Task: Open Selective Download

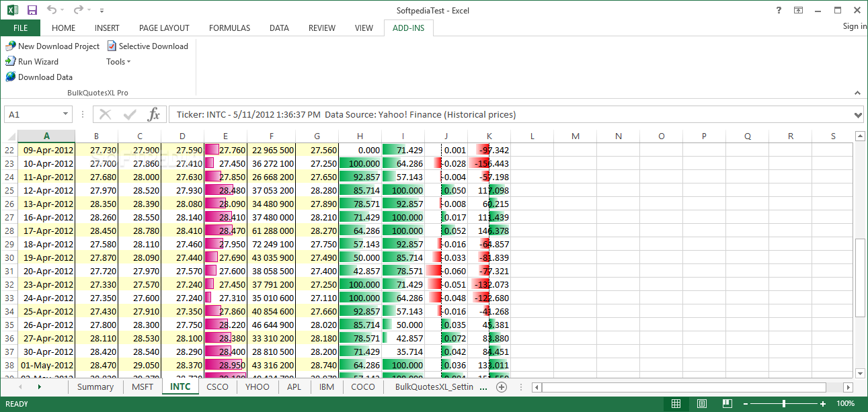Action: pos(147,46)
